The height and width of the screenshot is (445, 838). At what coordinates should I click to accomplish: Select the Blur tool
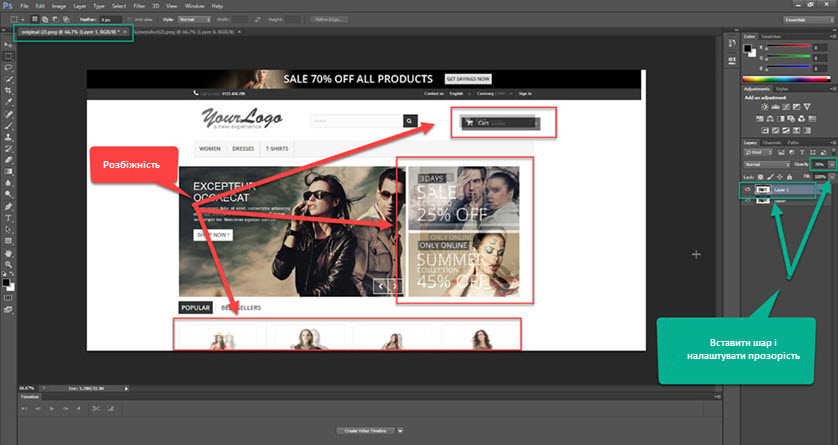point(8,183)
